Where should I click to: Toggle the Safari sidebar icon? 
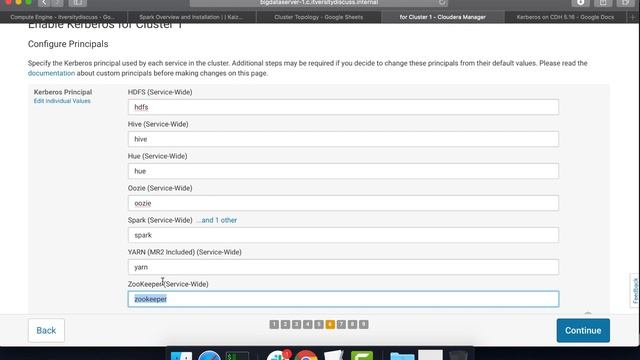click(78, 3)
